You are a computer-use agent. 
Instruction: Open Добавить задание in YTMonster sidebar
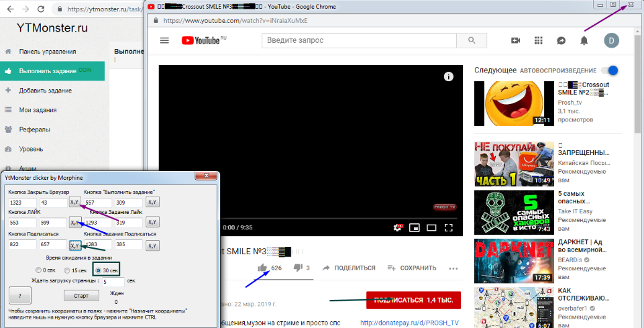point(45,91)
